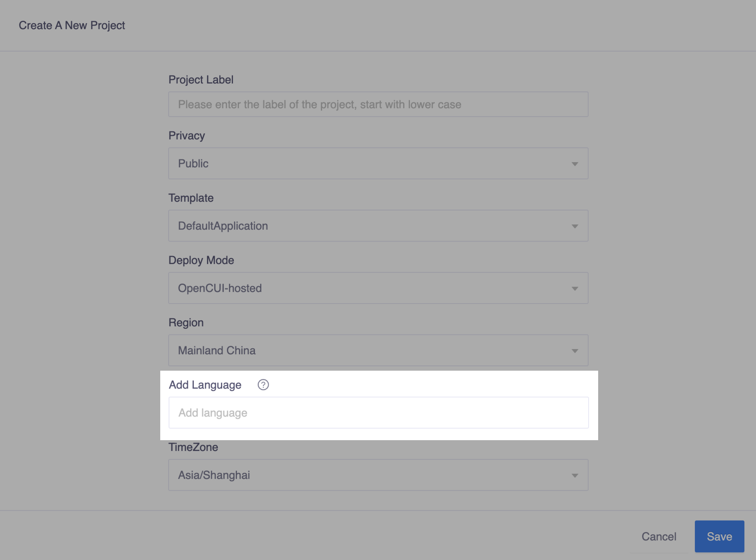Image resolution: width=756 pixels, height=560 pixels.
Task: Click the "Add Language" caption text
Action: click(x=205, y=385)
